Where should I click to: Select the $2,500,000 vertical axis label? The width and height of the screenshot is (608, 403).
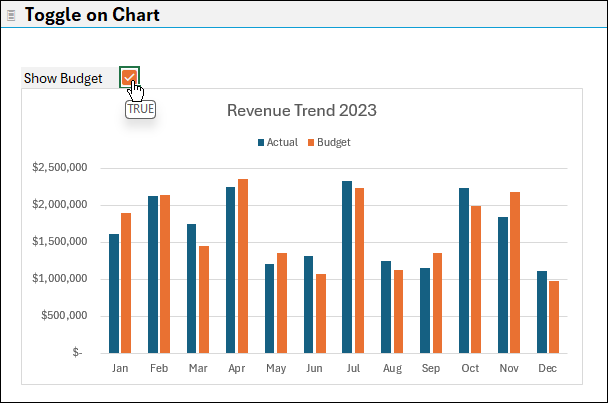[x=58, y=168]
